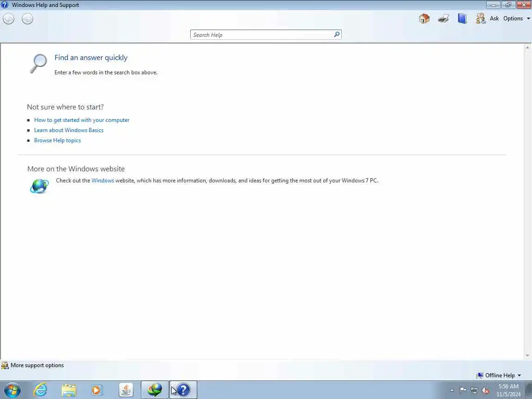Click the Ask toolbar label
The height and width of the screenshot is (399, 532).
[x=494, y=18]
